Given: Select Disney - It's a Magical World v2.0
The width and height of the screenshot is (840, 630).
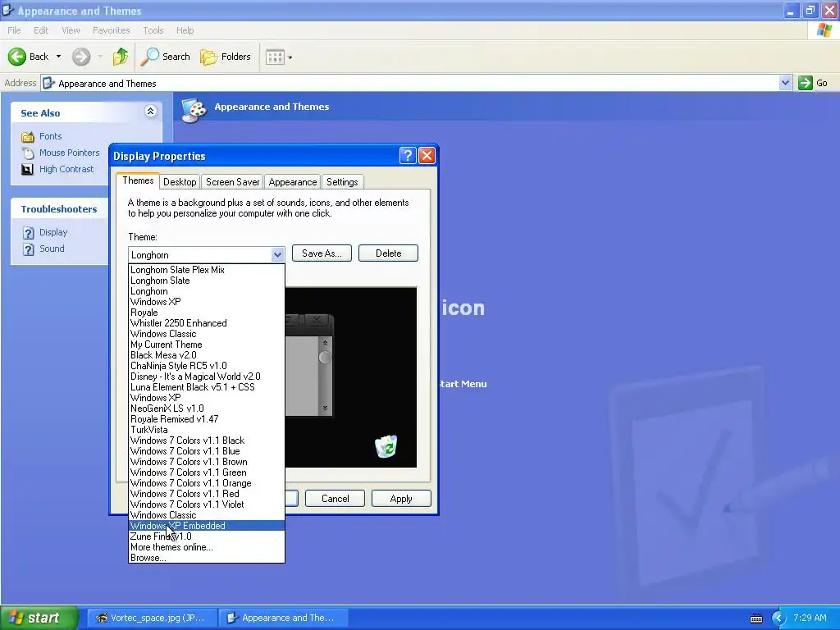Looking at the screenshot, I should (x=207, y=377).
